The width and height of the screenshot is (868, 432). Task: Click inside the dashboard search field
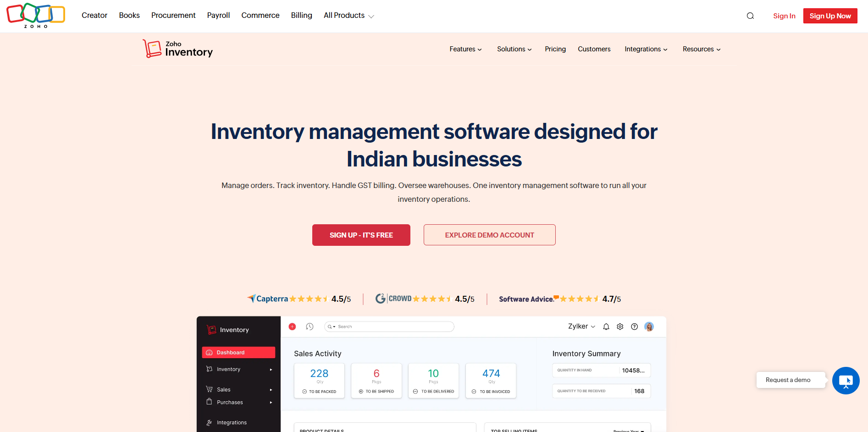tap(389, 326)
